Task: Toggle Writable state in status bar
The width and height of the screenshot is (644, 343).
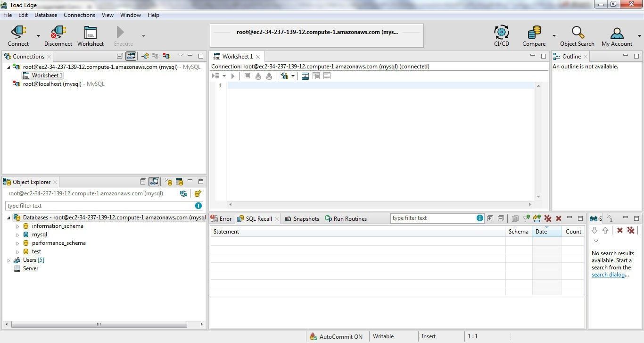Action: 383,336
